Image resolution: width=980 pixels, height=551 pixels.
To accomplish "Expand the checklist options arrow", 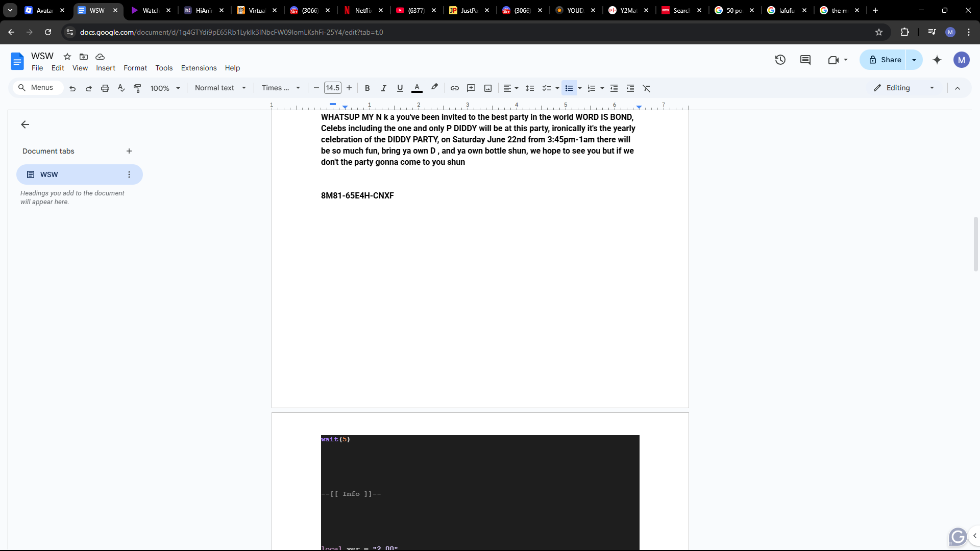I will point(557,88).
